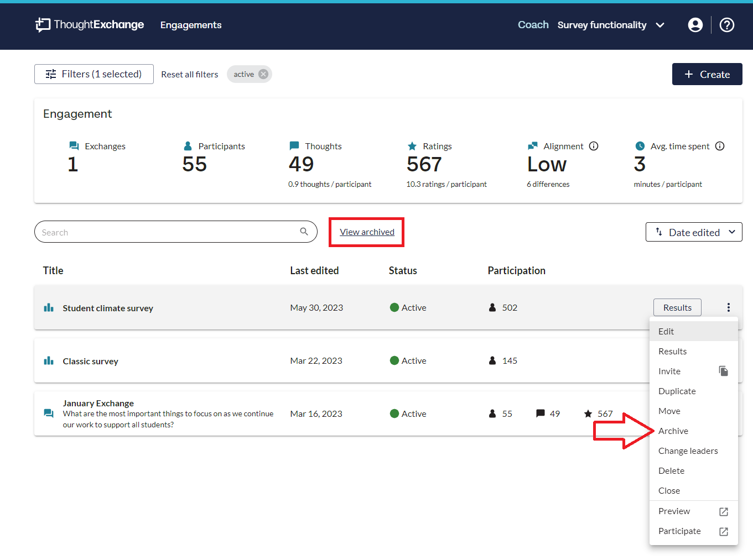The height and width of the screenshot is (560, 753).
Task: Select Delete from the context menu
Action: pyautogui.click(x=694, y=470)
